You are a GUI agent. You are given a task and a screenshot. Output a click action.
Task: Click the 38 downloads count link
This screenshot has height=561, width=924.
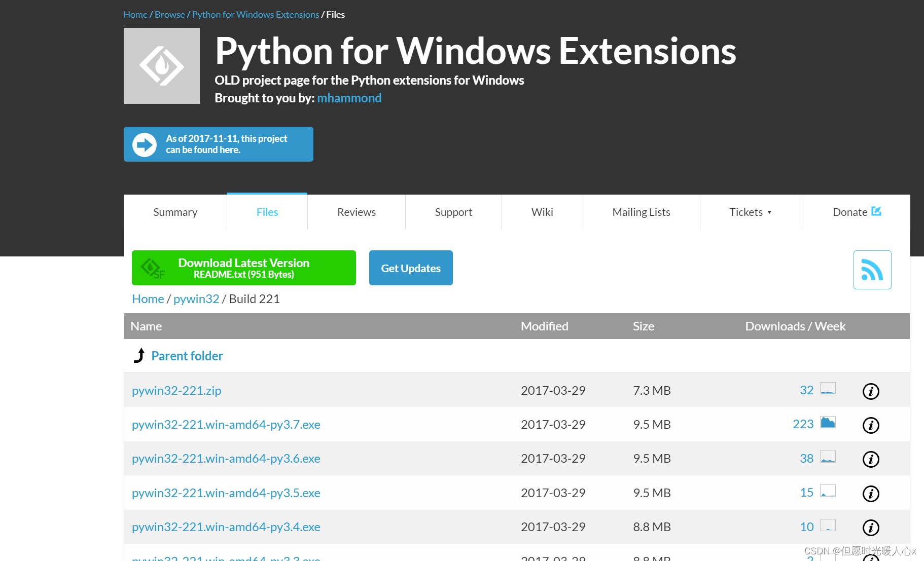point(806,458)
